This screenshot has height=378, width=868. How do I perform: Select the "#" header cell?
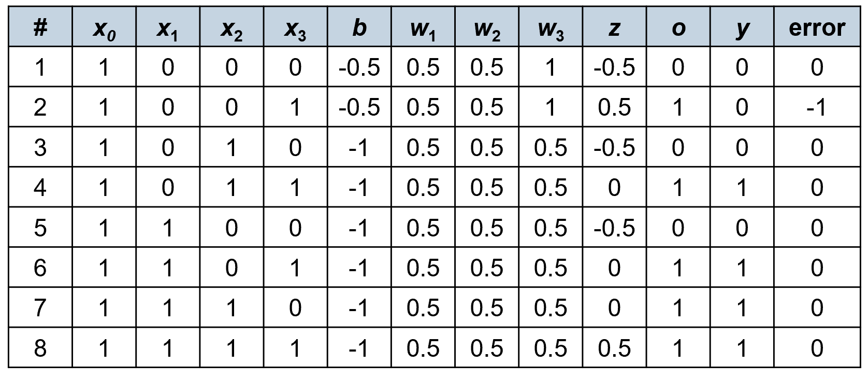[40, 28]
